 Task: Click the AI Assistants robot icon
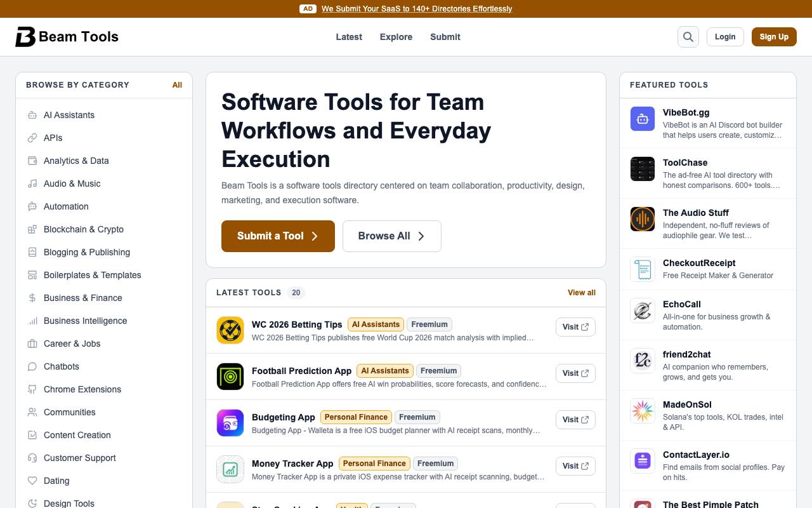pos(32,115)
